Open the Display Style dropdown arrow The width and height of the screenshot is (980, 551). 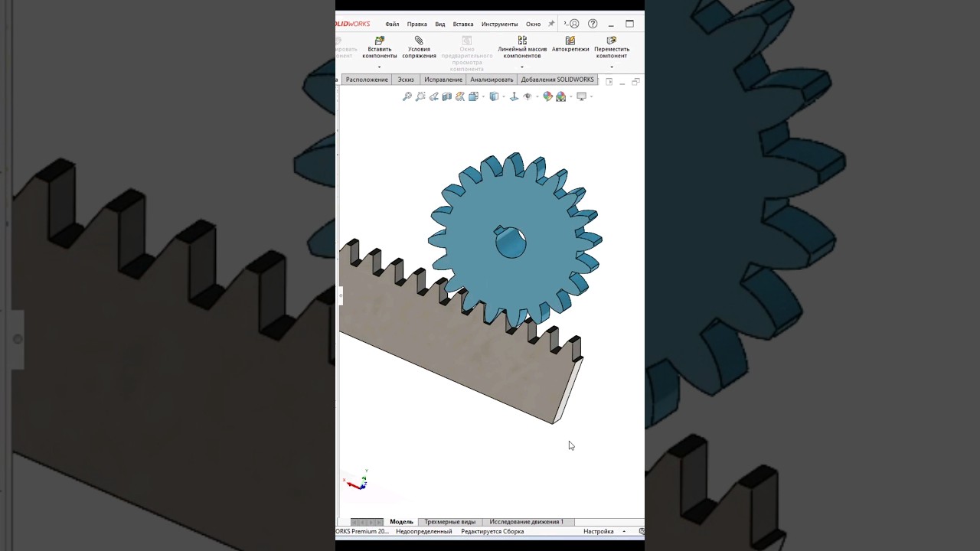click(503, 97)
